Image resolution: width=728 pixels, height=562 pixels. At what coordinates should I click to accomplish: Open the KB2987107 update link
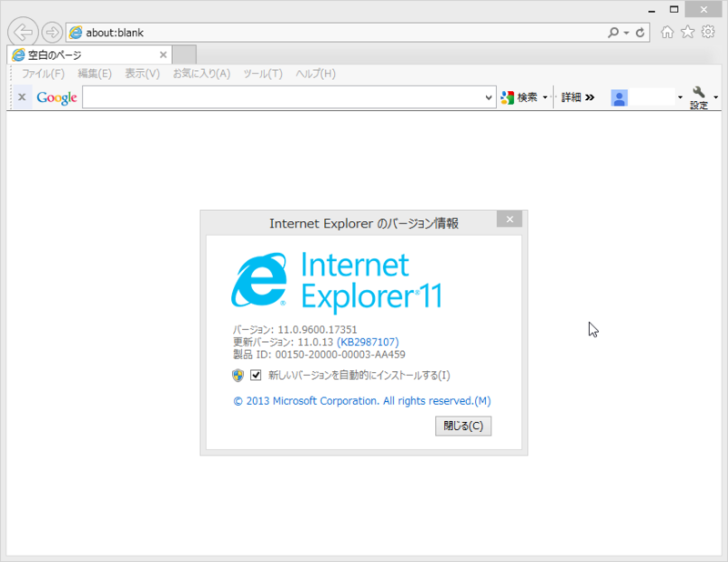(368, 342)
